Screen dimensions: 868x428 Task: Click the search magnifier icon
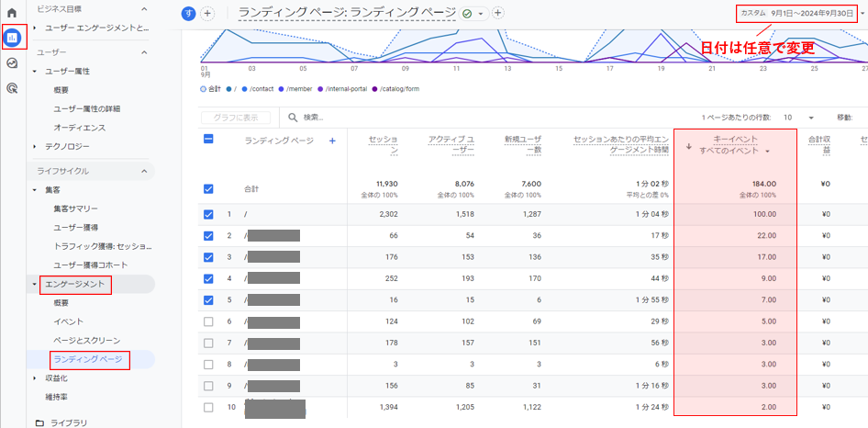tap(293, 118)
